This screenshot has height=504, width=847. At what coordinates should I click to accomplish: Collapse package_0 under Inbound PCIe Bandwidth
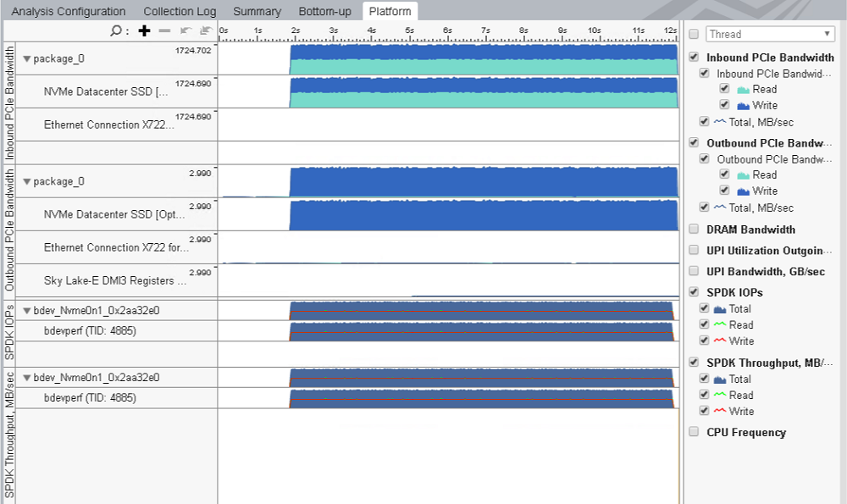pos(27,59)
